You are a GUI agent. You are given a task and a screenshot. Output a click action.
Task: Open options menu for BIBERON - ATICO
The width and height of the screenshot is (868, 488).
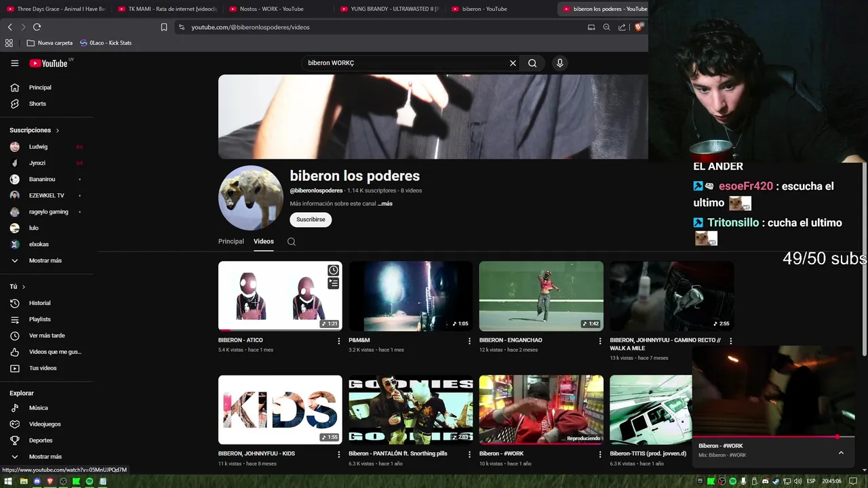(x=339, y=341)
